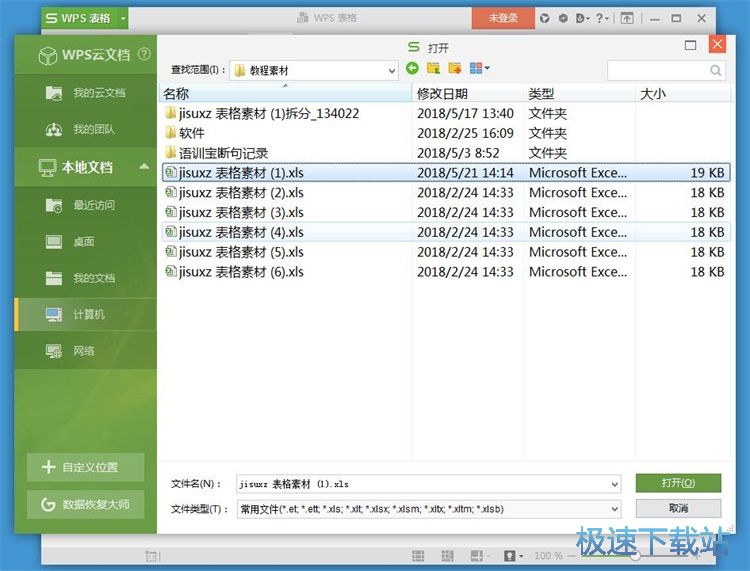Select file jisuxz 表格素材 (3).xls
750x571 pixels.
(x=240, y=212)
